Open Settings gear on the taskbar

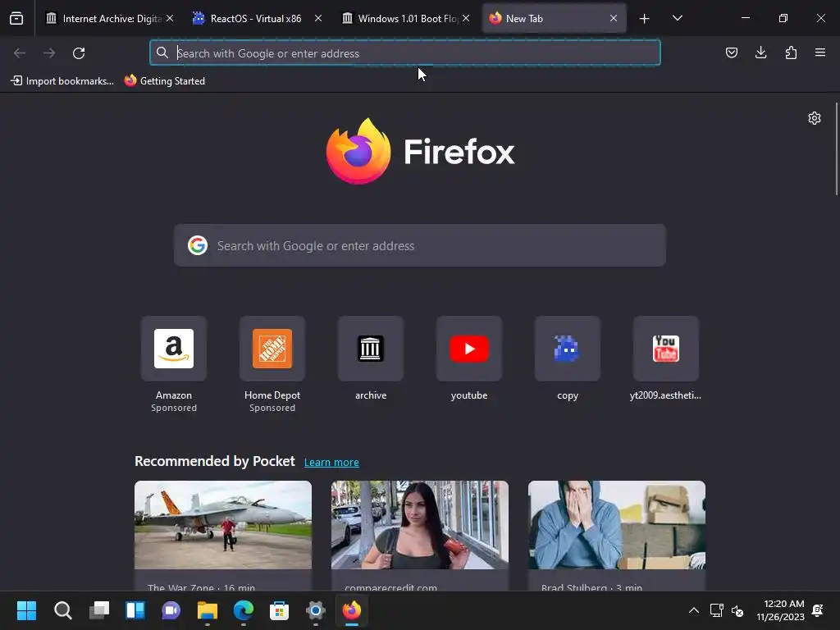[x=316, y=610]
